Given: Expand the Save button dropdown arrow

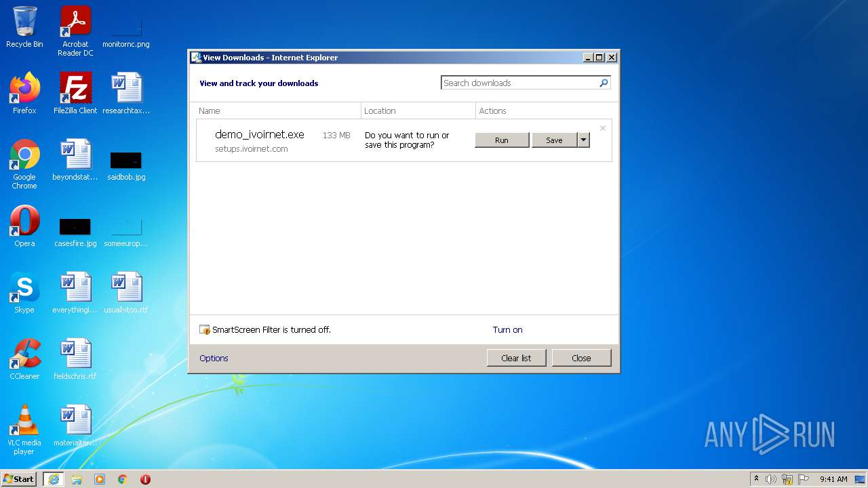Looking at the screenshot, I should (x=583, y=140).
